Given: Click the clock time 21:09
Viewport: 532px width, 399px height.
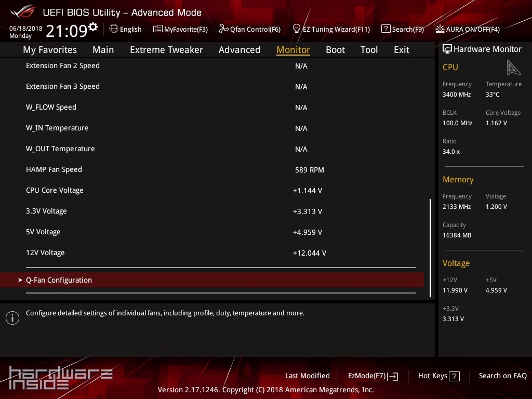Looking at the screenshot, I should 67,31.
